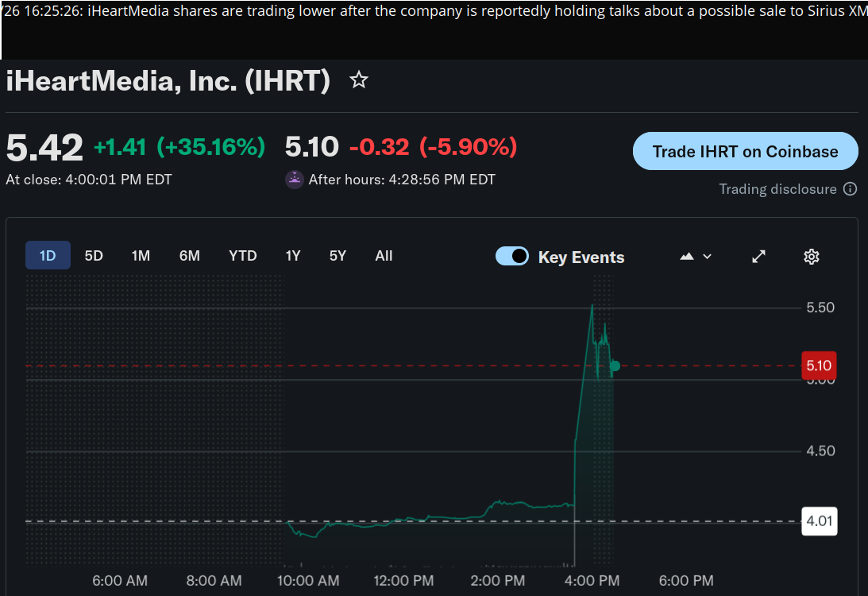Click the after-hours price 5.10
Screen dimensions: 868x596
coord(311,147)
